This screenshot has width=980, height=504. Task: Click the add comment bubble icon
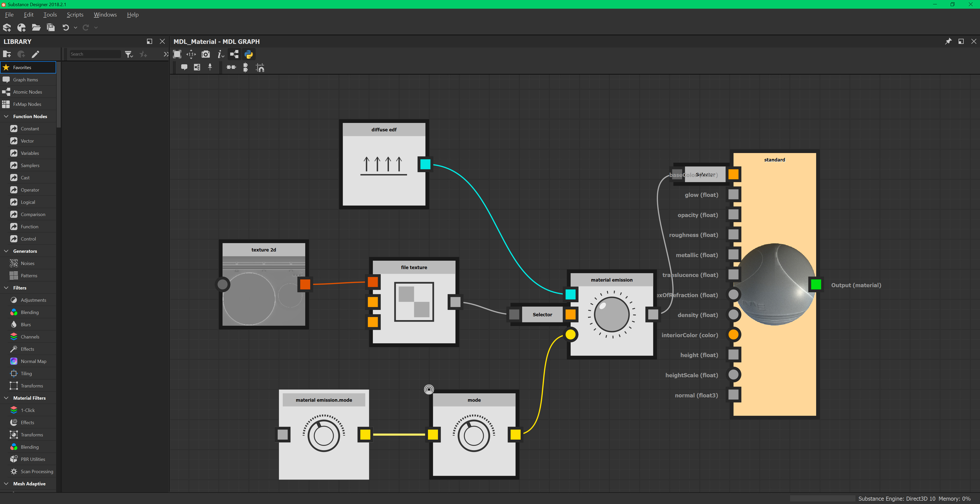(184, 67)
